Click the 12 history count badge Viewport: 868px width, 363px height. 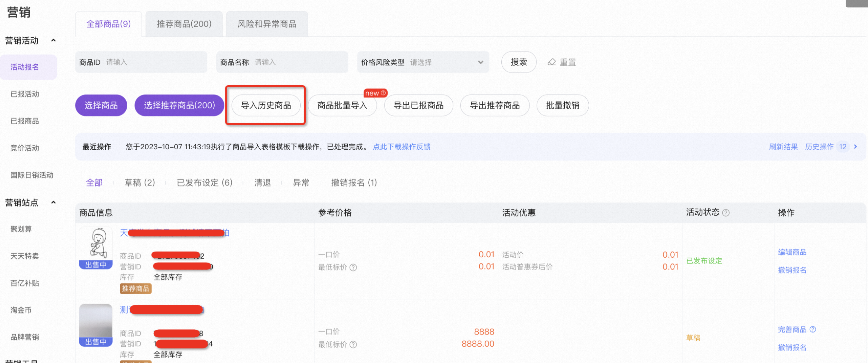(843, 147)
